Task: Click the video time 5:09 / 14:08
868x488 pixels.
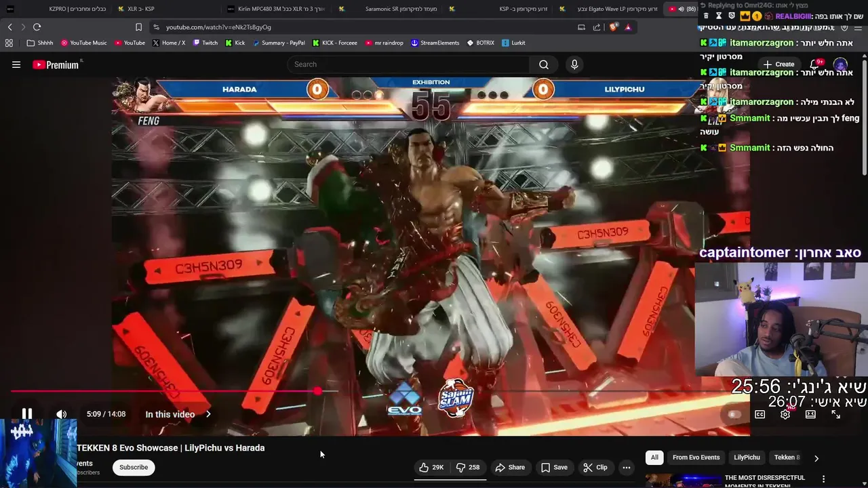Action: [106, 414]
